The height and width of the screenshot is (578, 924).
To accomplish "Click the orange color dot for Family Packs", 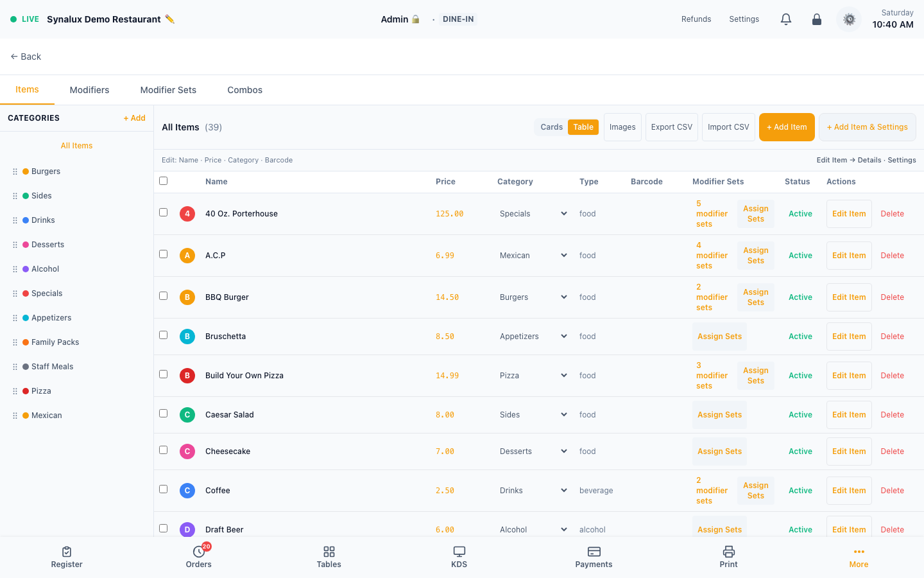I will 26,342.
